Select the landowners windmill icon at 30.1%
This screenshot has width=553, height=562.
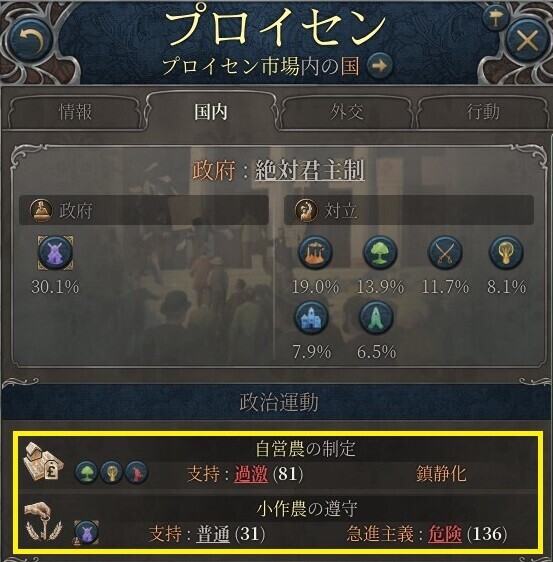(x=56, y=253)
